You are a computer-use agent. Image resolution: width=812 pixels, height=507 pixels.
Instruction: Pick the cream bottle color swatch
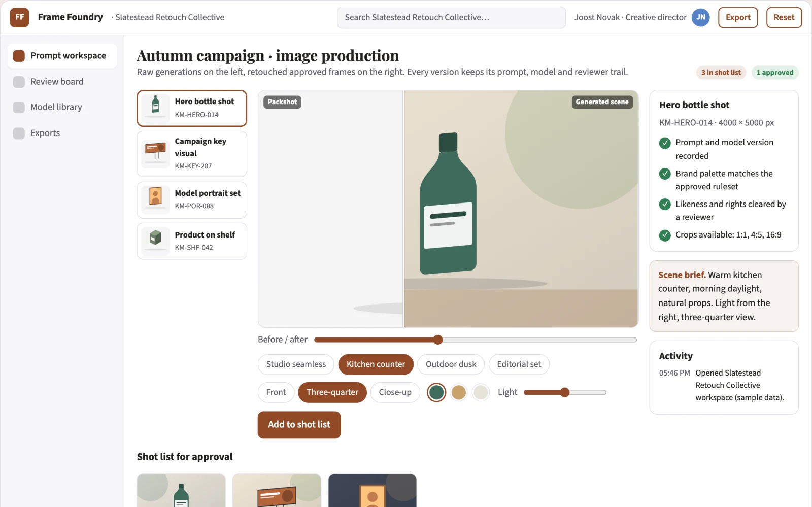[481, 392]
